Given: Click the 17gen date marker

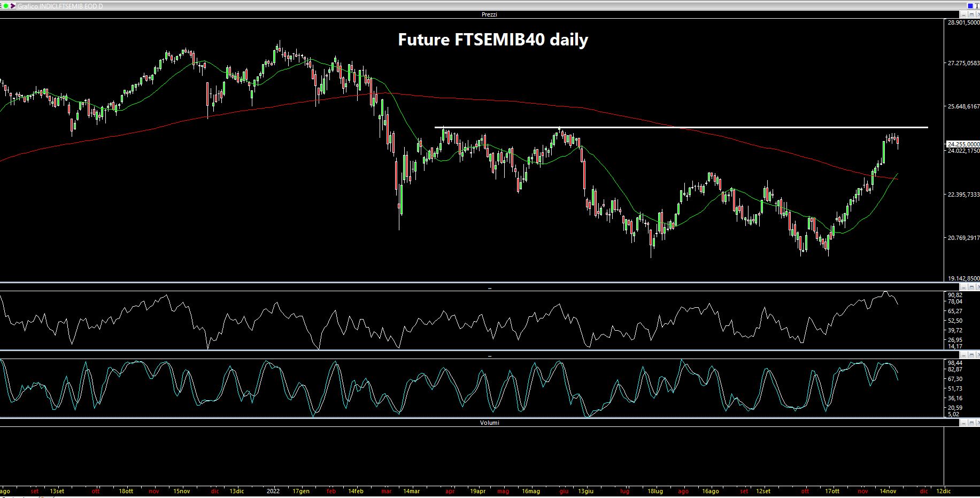Looking at the screenshot, I should pos(301,491).
